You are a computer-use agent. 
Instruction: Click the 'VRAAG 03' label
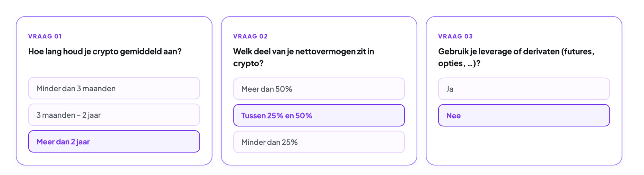(455, 36)
